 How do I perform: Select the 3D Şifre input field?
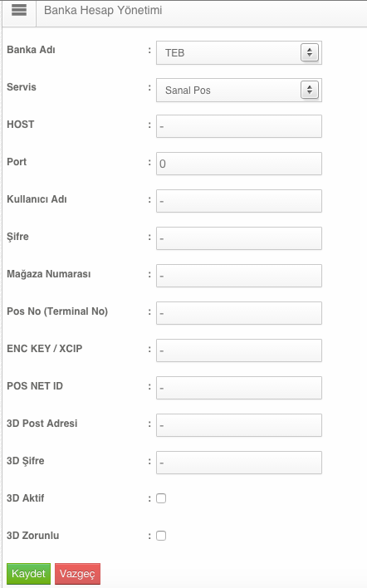pos(239,463)
